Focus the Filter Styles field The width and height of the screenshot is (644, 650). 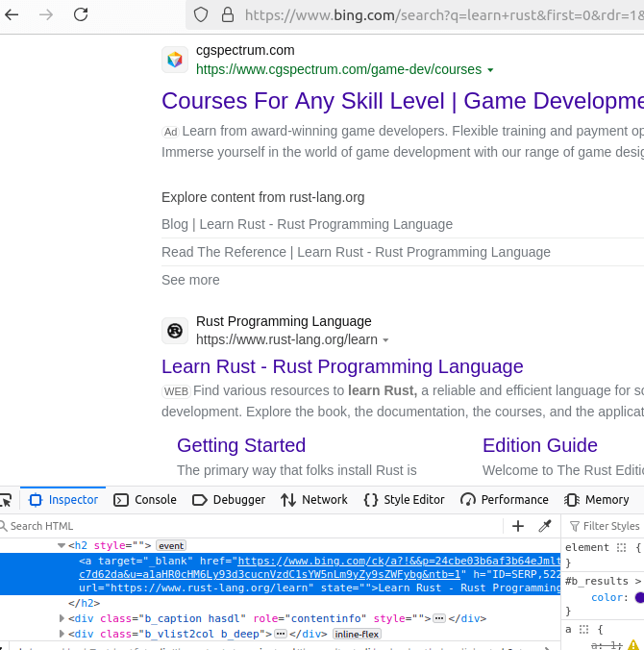606,526
